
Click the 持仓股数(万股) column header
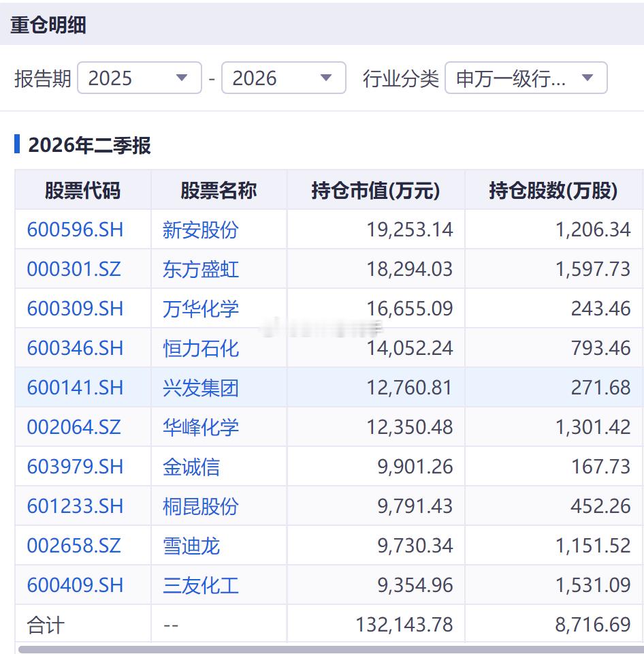(553, 191)
